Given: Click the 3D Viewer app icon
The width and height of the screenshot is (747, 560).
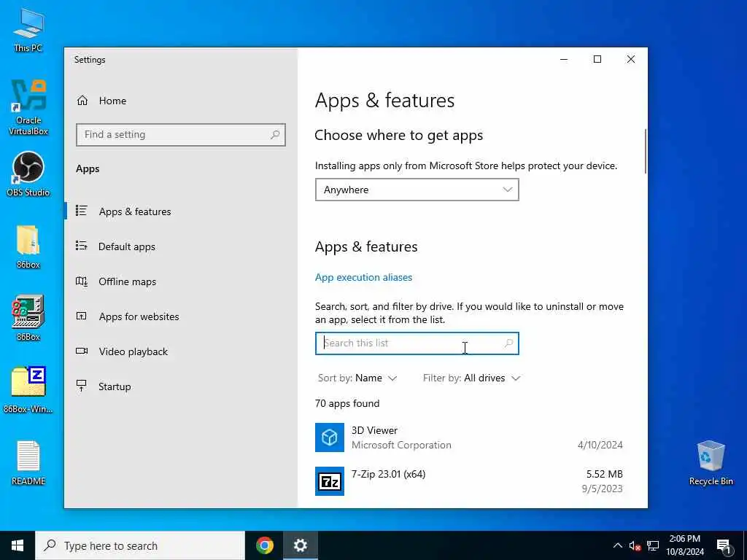Looking at the screenshot, I should coord(330,437).
